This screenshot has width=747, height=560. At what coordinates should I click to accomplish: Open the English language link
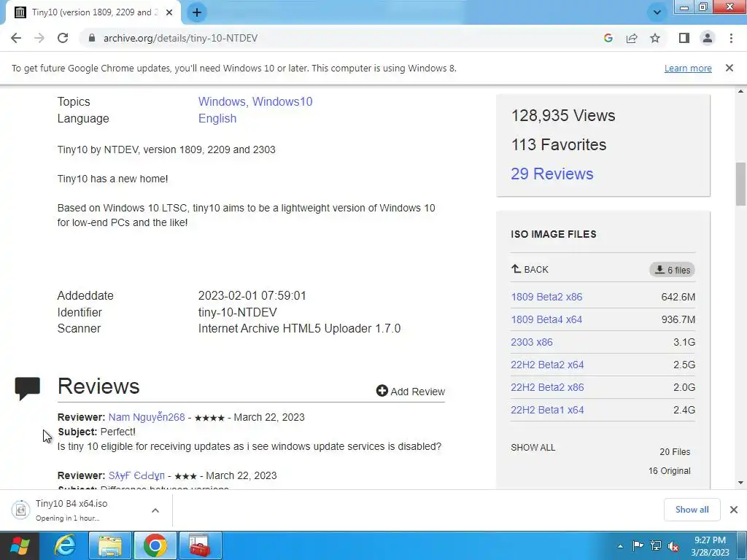tap(217, 119)
